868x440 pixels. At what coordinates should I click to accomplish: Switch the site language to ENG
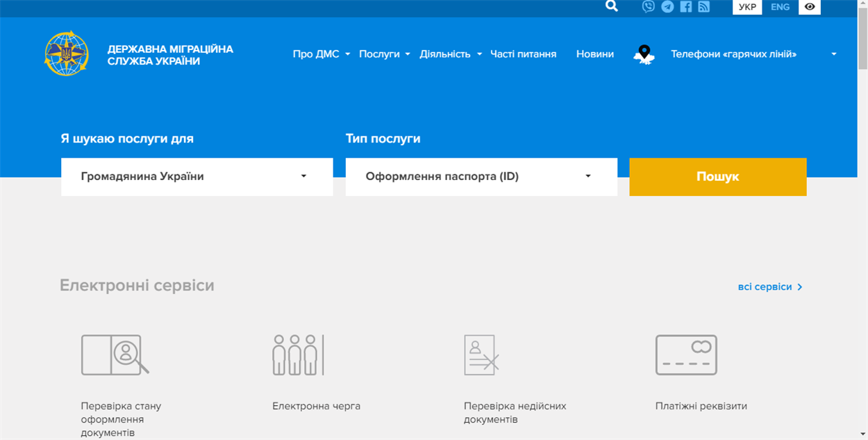pos(780,7)
